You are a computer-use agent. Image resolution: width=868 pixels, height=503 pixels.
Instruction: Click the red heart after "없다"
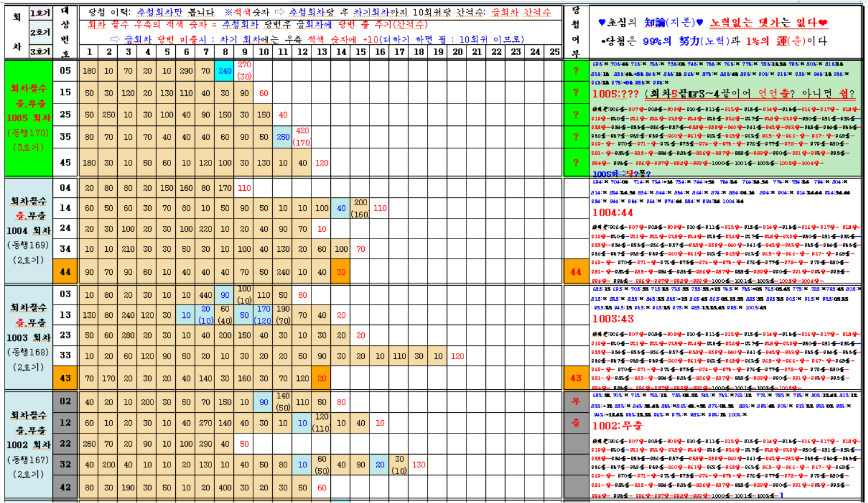(x=823, y=22)
